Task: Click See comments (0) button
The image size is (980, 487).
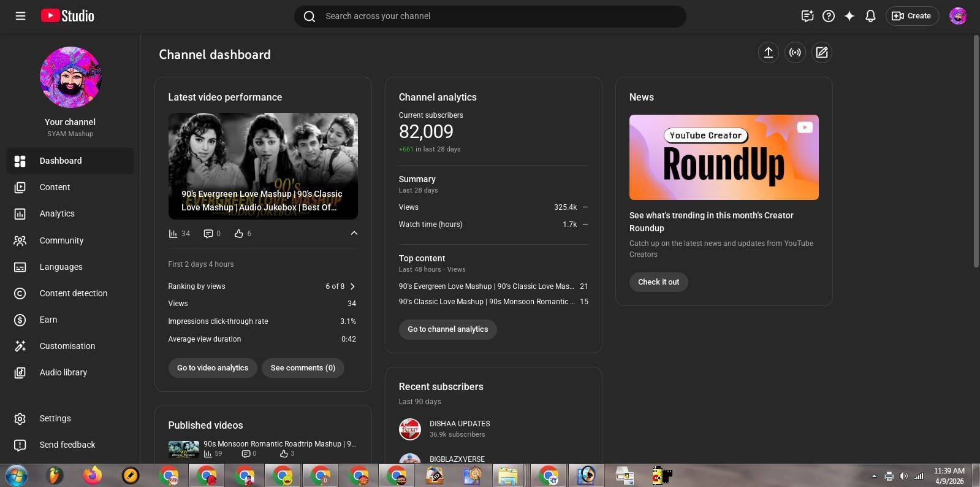Action: click(303, 368)
